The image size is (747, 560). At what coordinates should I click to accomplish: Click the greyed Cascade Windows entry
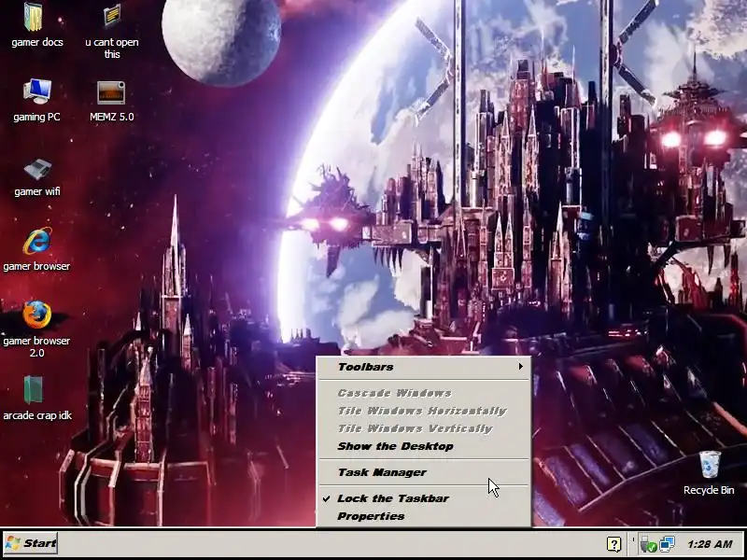[x=424, y=393]
